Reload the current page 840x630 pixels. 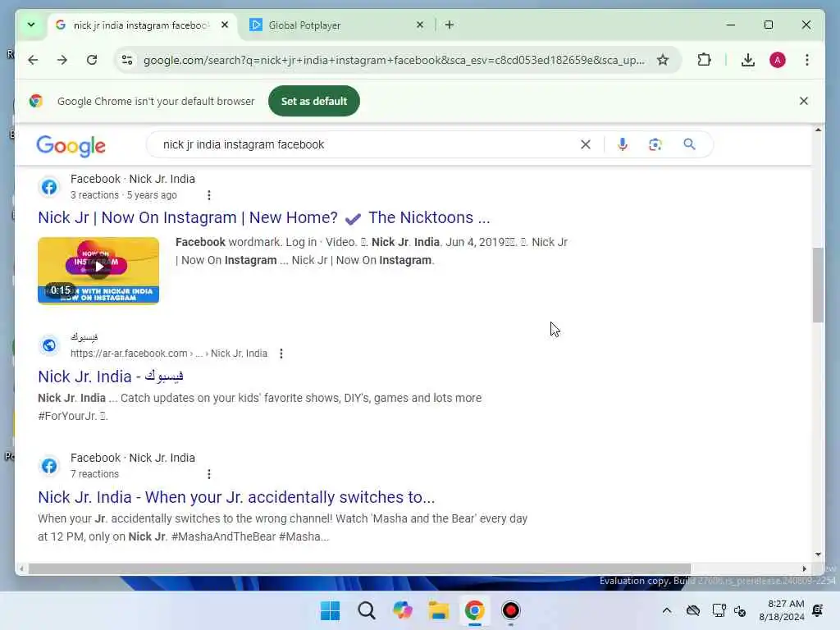(x=92, y=60)
